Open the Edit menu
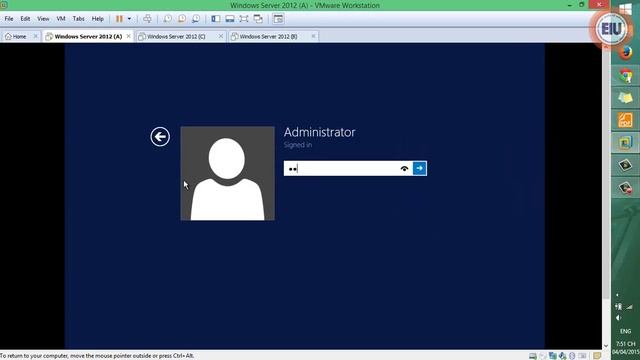 (x=25, y=19)
